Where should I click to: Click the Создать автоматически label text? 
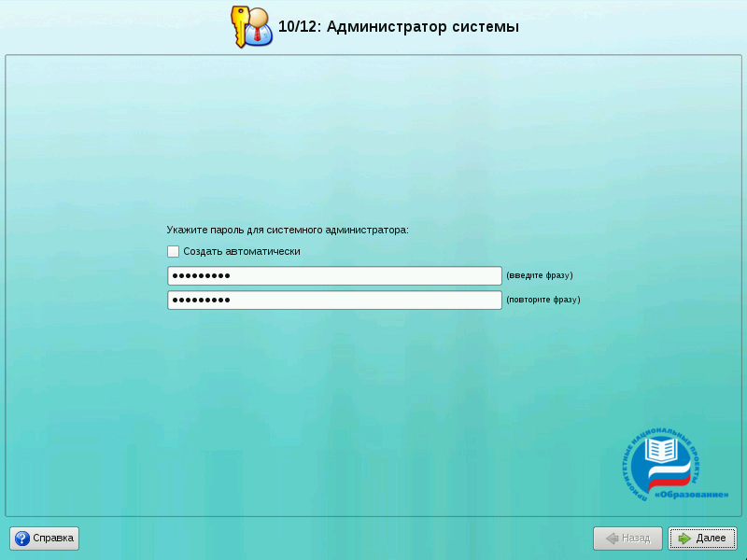point(242,251)
